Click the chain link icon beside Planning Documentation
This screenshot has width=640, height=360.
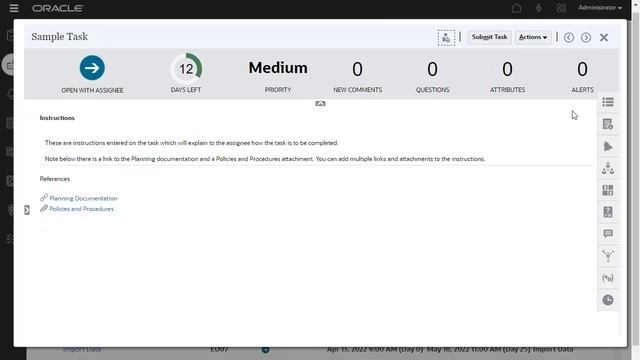click(x=44, y=198)
